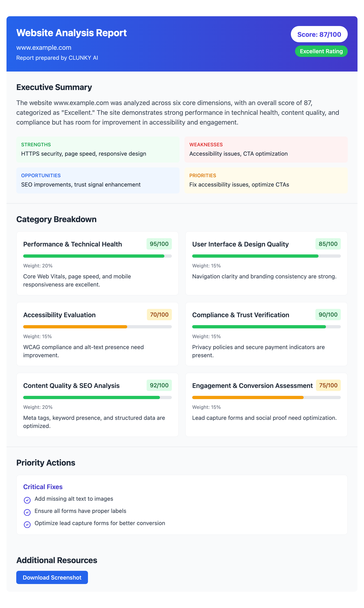Click the Score 87/100 badge
This screenshot has width=364, height=608.
point(319,34)
